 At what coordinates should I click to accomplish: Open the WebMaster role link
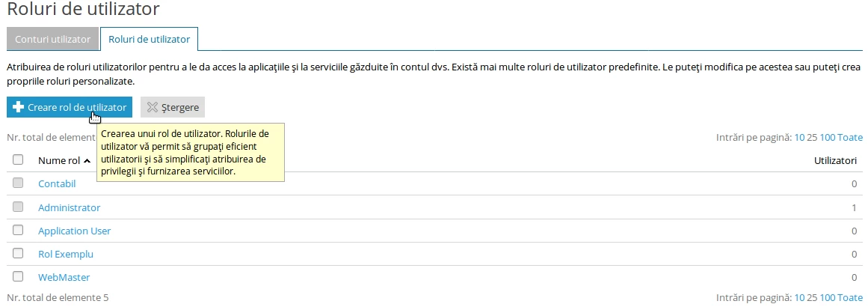tap(64, 277)
